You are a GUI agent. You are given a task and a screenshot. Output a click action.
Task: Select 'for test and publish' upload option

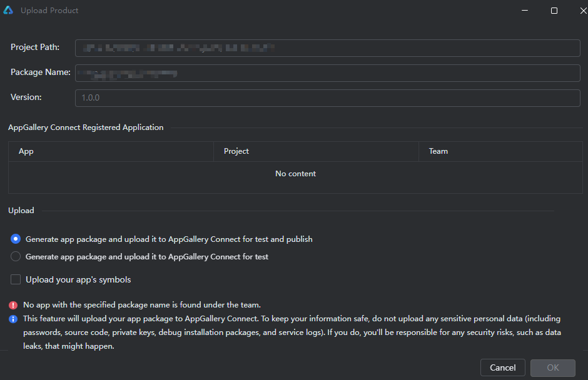(16, 239)
